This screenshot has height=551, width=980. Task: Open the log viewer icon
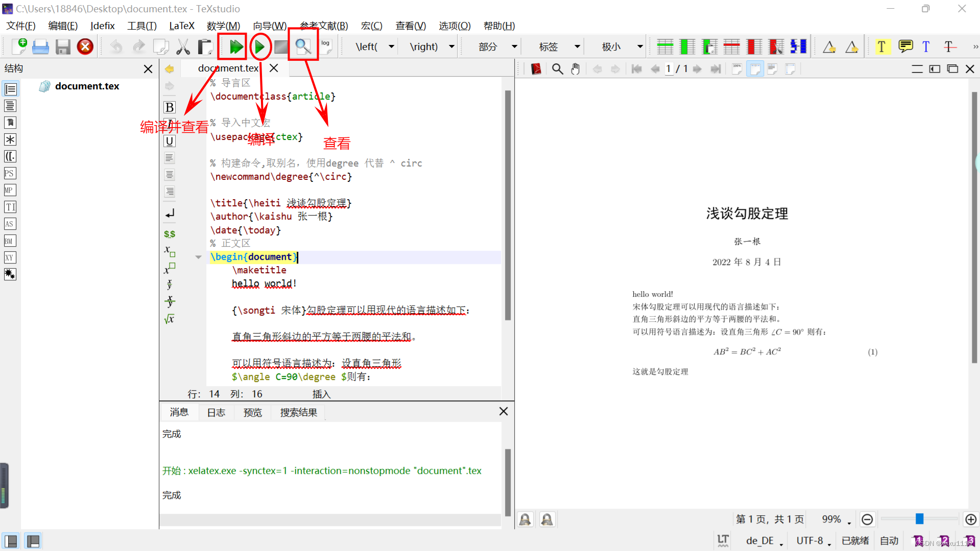tap(326, 46)
